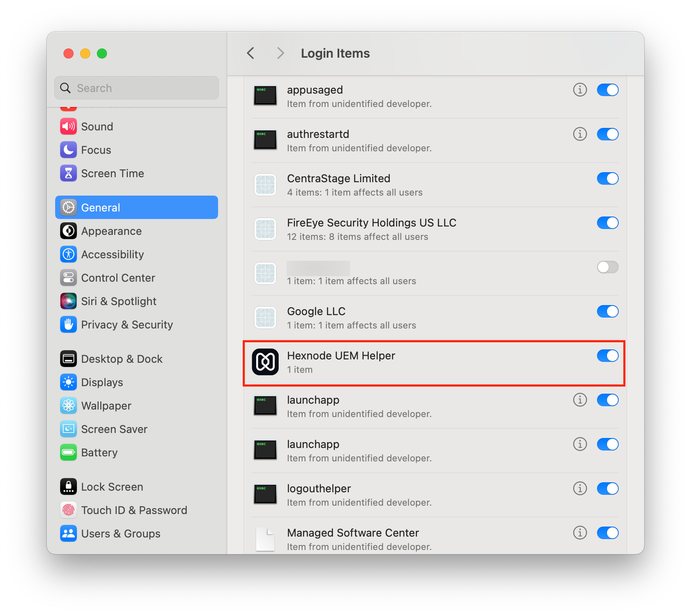Click the Siri & Spotlight icon
This screenshot has width=691, height=616.
69,301
